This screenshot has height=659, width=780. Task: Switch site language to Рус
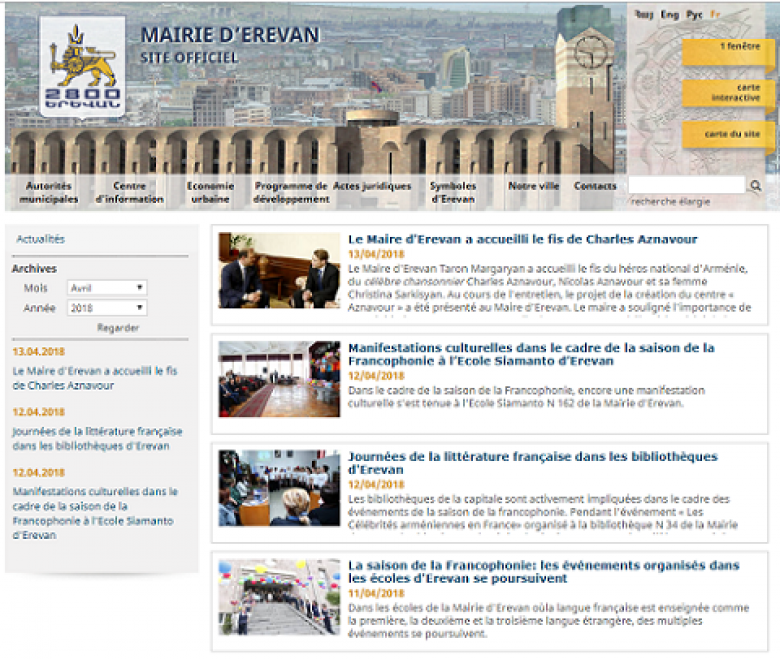(695, 15)
